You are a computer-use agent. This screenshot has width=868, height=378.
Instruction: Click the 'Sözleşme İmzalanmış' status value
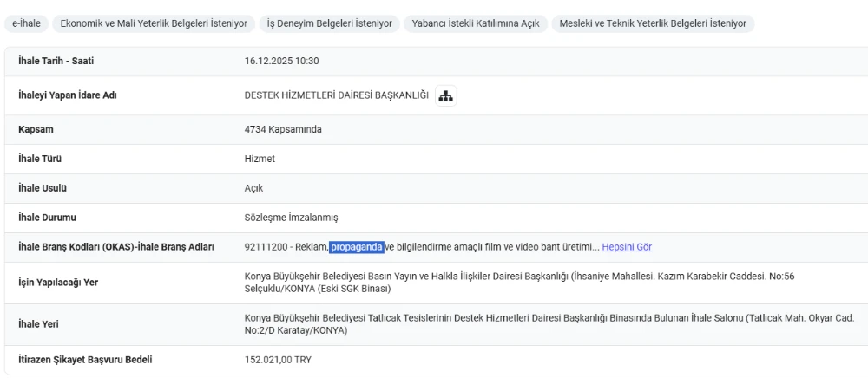[x=291, y=218]
